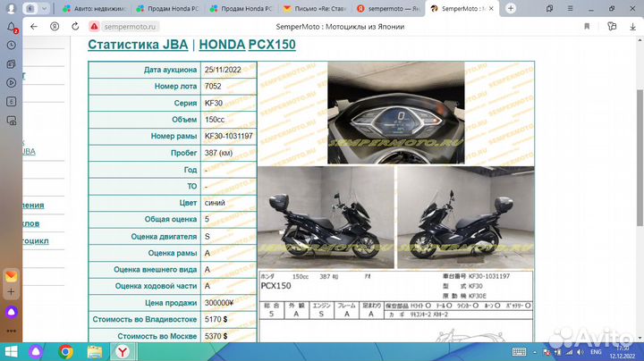This screenshot has width=644, height=361.
Task: Go back to the previous page
Action: (34, 27)
